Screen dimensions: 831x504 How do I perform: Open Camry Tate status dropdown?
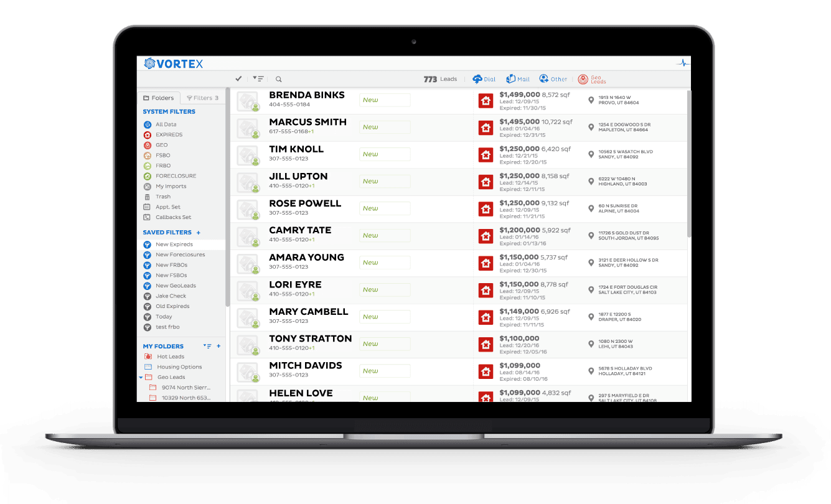point(385,235)
